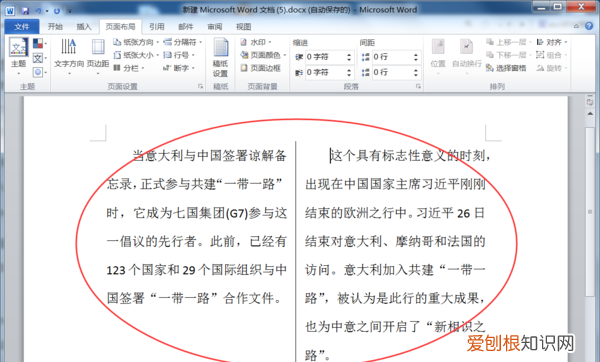Click the 稿纸设置 button
This screenshot has height=362, width=600.
click(x=221, y=57)
